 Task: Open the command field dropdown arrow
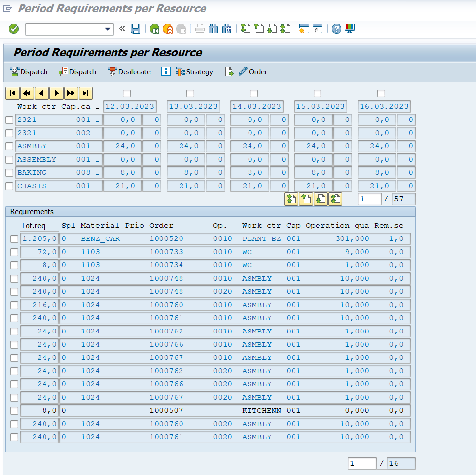[x=107, y=29]
